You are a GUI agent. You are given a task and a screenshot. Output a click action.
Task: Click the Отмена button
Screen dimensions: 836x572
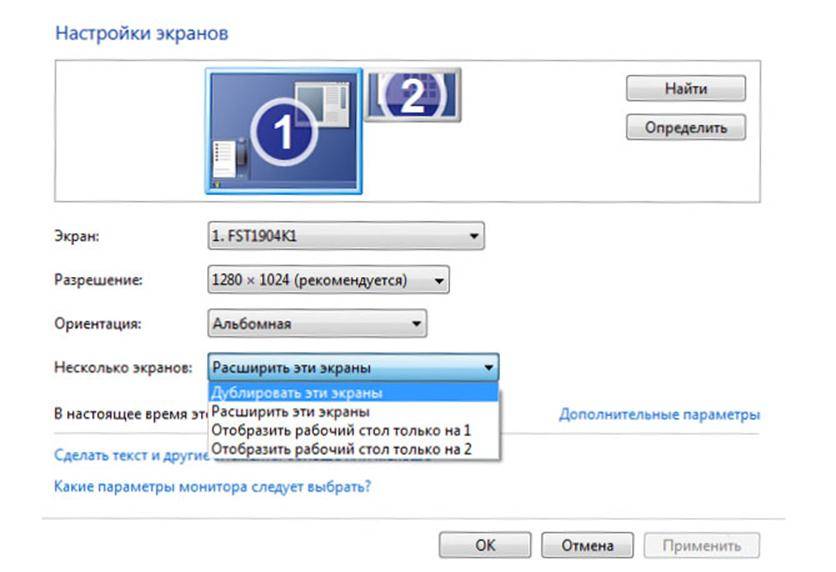coord(587,546)
